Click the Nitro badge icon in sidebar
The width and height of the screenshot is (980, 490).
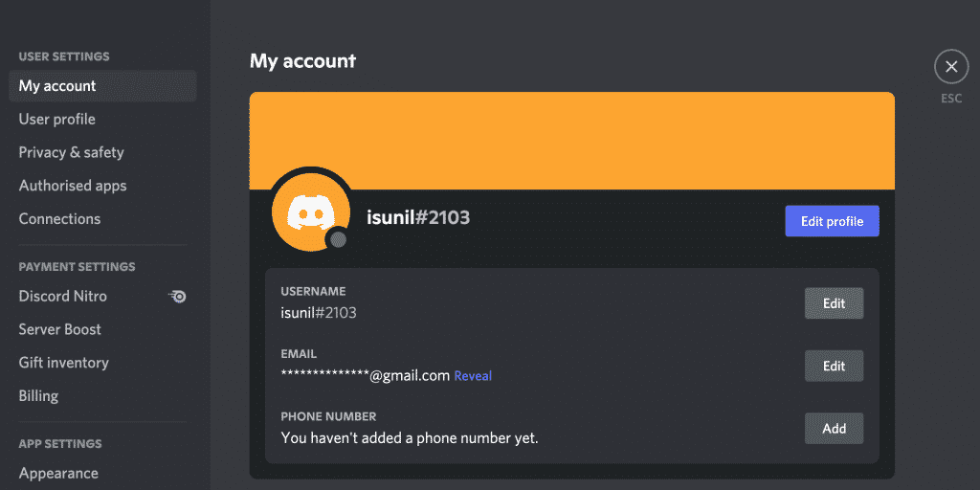pos(177,297)
